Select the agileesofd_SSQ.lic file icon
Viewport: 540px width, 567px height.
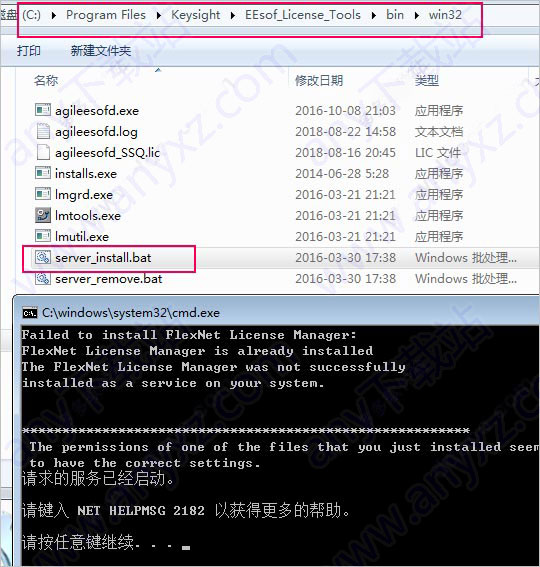pos(43,152)
